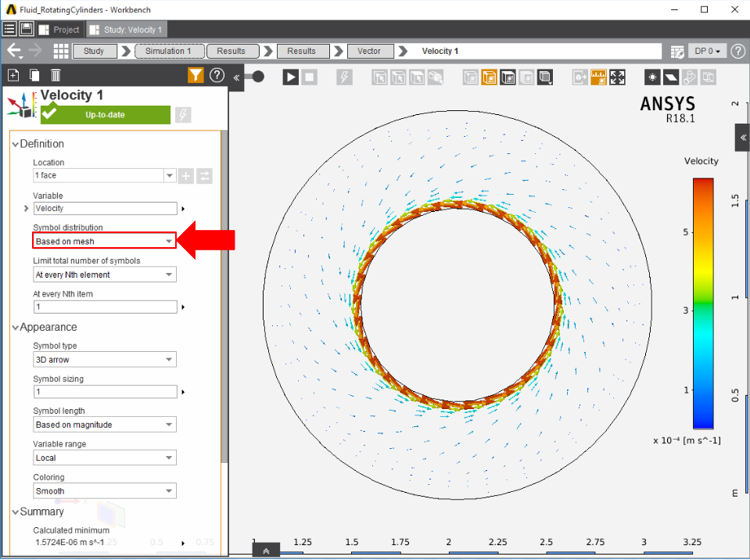The width and height of the screenshot is (750, 560).
Task: Collapse the Definition section
Action: [16, 144]
